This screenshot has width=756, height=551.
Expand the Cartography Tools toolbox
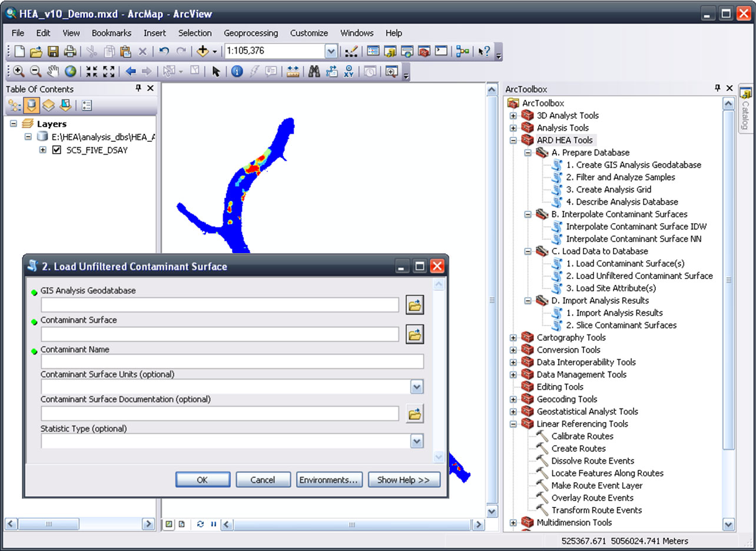[x=513, y=337]
